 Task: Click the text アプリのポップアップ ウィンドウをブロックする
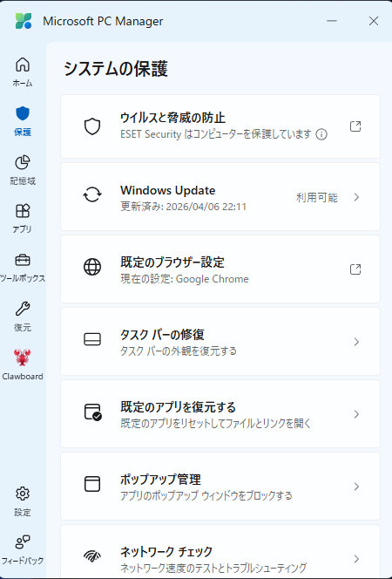click(x=206, y=495)
